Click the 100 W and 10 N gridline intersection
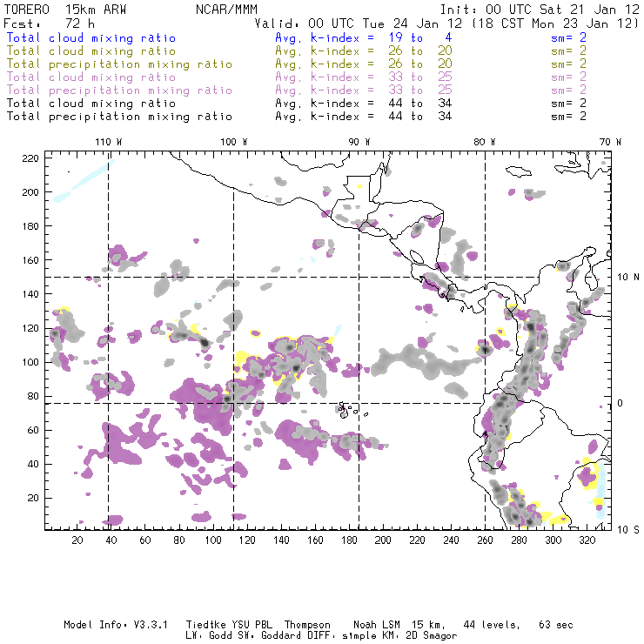This screenshot has height=644, width=644. click(x=234, y=278)
